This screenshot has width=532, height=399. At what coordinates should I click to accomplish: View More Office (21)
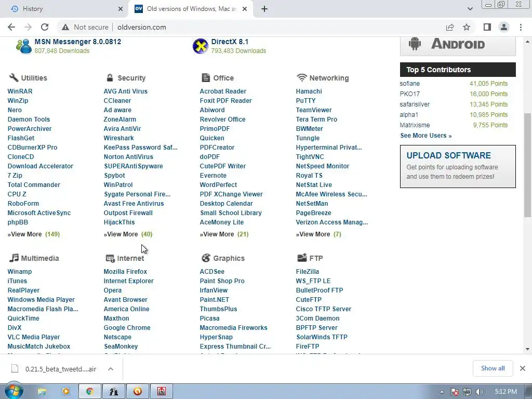(x=224, y=234)
